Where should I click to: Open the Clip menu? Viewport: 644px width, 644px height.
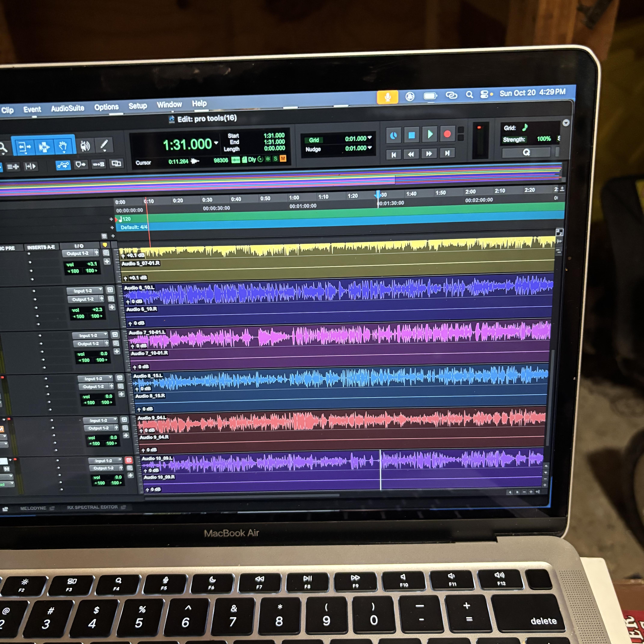pos(7,110)
